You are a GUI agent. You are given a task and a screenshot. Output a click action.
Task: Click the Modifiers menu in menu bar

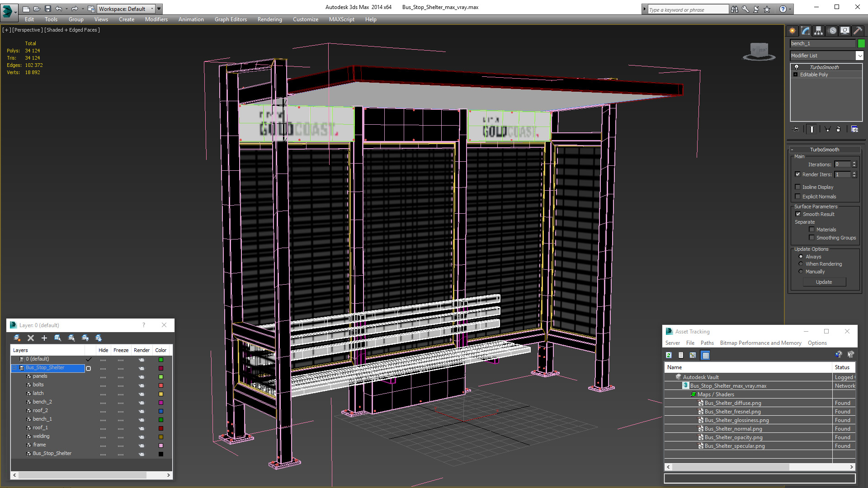155,19
